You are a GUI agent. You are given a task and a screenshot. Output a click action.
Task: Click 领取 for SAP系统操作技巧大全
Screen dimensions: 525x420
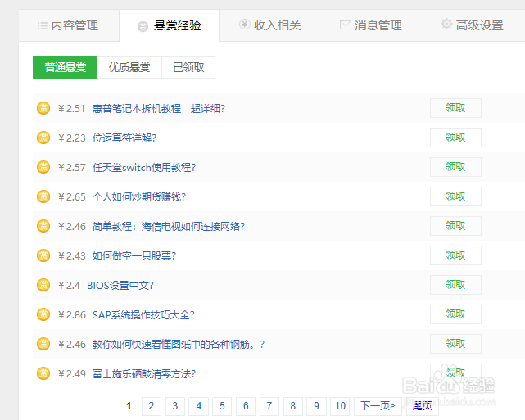(455, 314)
